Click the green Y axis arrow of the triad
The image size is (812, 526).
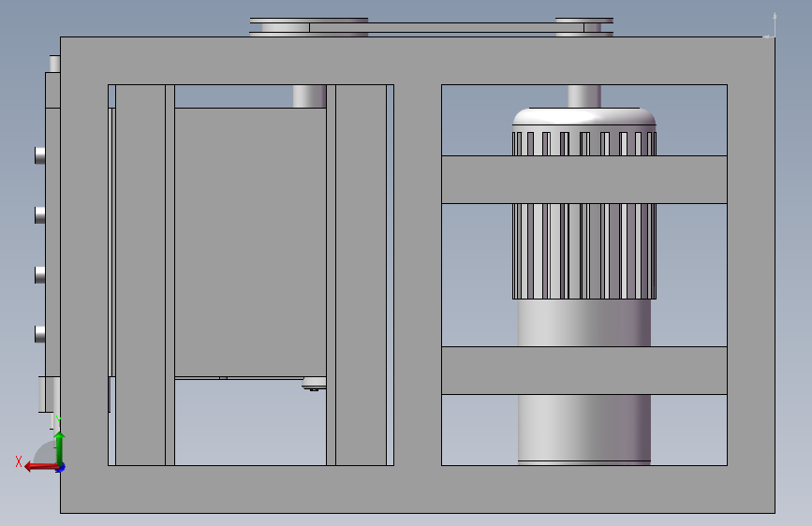coord(60,447)
